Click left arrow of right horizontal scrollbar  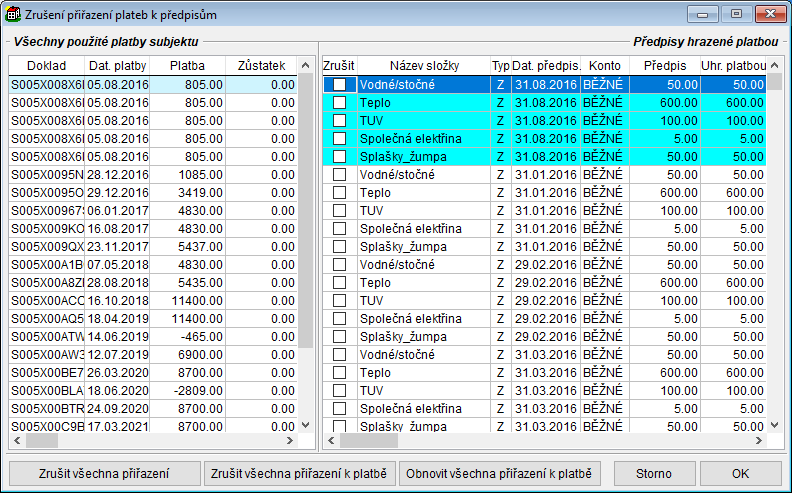coord(330,440)
